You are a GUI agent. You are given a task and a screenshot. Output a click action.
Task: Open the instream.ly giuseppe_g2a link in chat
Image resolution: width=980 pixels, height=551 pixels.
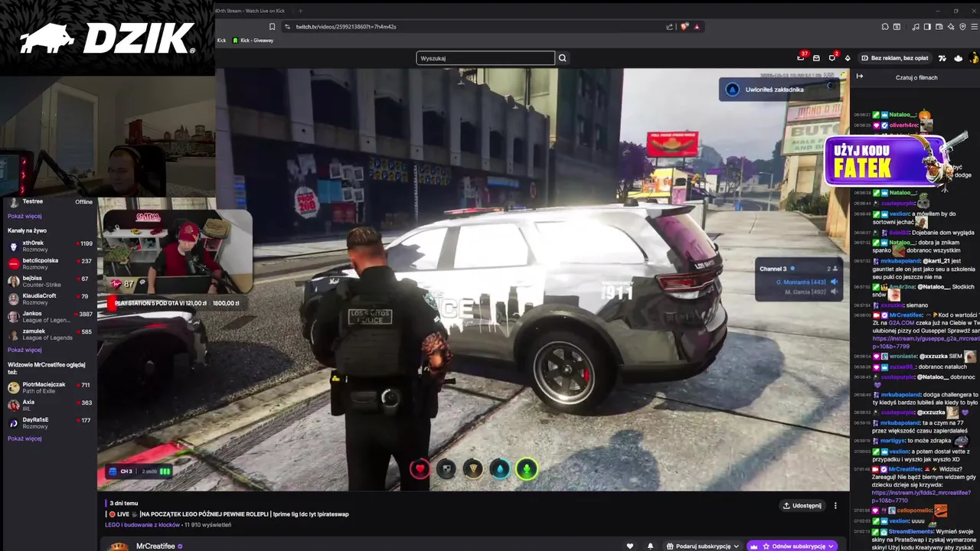[x=926, y=342]
